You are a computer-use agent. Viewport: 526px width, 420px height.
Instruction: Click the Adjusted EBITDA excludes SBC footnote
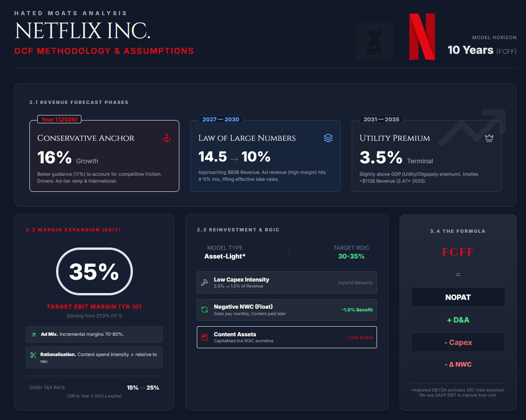[x=458, y=392]
